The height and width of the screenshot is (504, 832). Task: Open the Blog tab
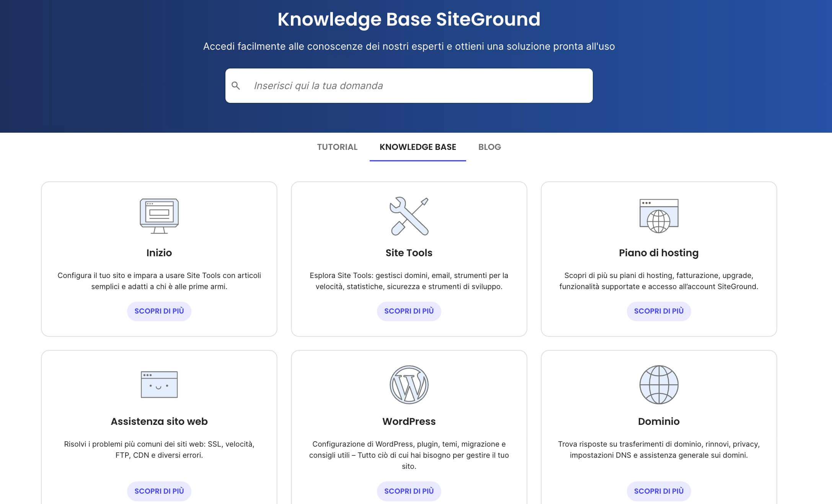pyautogui.click(x=489, y=147)
